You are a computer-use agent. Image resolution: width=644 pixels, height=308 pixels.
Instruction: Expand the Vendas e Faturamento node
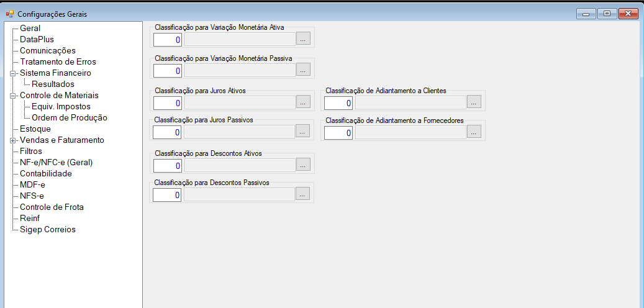[13, 140]
